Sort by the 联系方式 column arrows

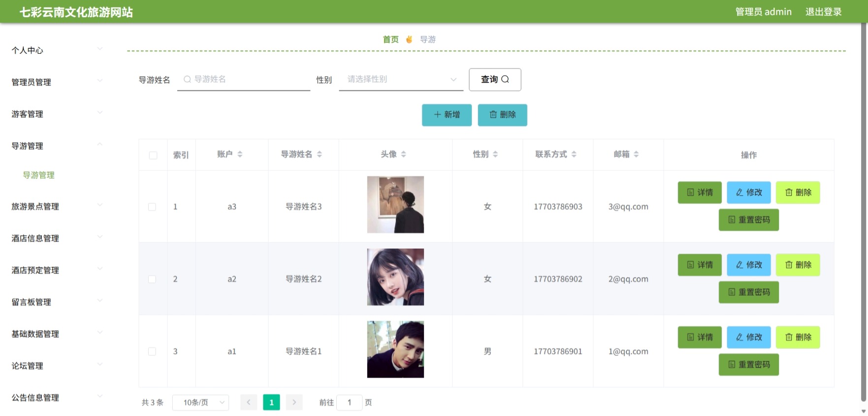pos(574,154)
